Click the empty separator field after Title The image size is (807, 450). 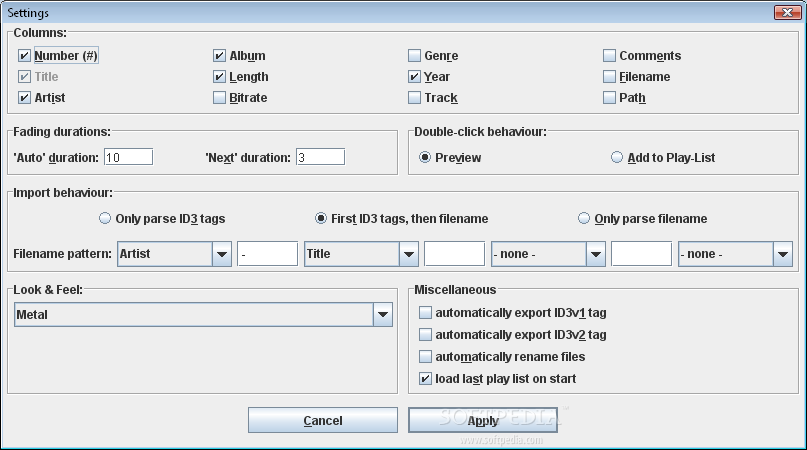(x=454, y=254)
